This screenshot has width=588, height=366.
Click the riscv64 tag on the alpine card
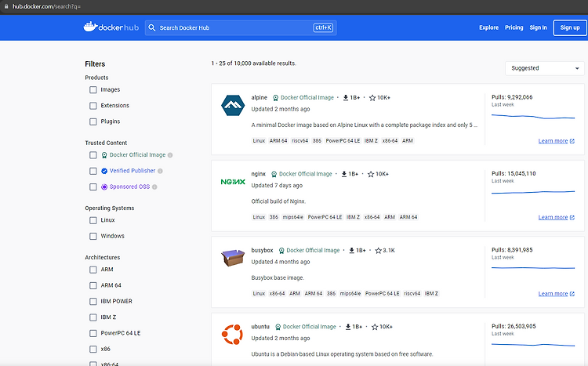click(x=299, y=141)
